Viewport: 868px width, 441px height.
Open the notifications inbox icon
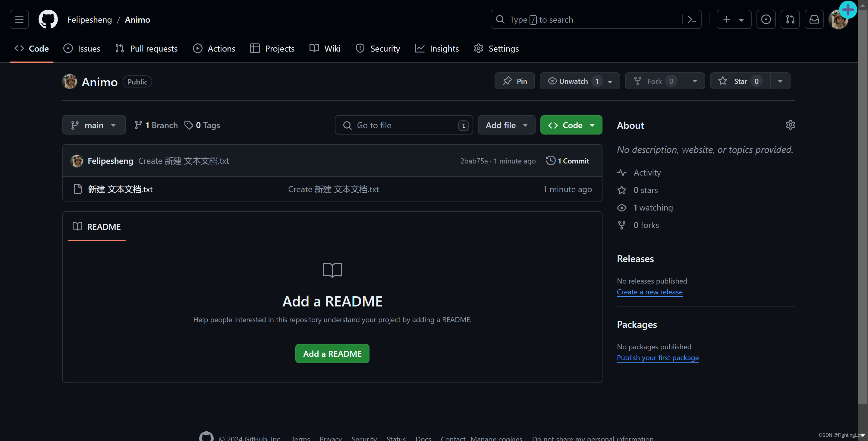click(x=814, y=19)
